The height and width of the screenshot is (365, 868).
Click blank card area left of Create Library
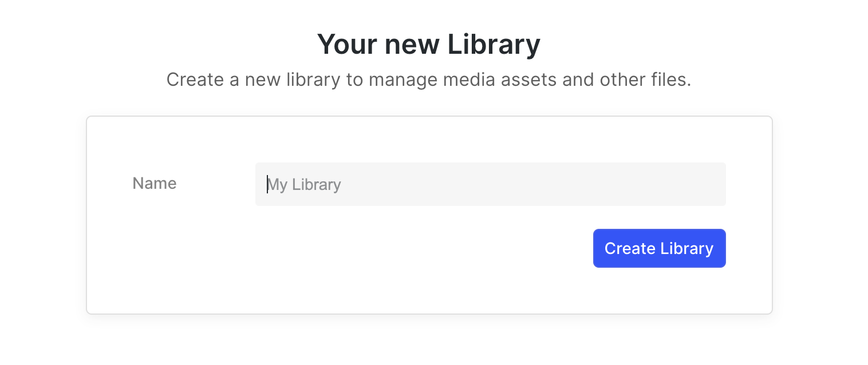click(401, 248)
